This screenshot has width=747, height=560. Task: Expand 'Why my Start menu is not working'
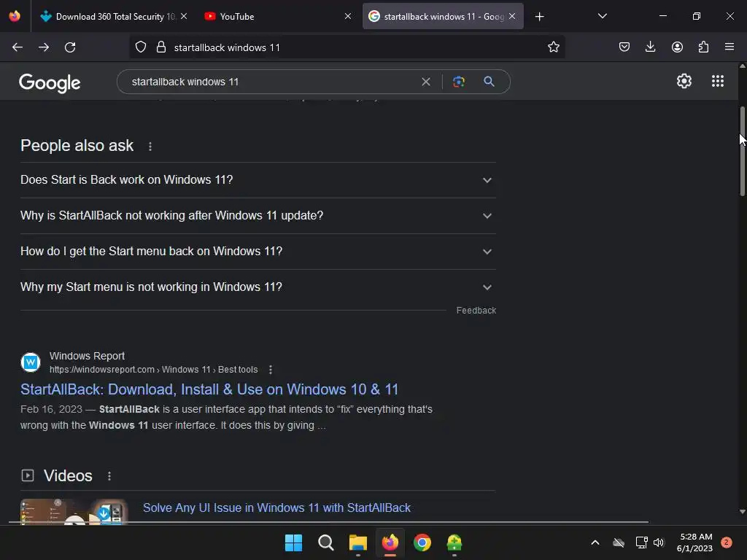coord(258,287)
